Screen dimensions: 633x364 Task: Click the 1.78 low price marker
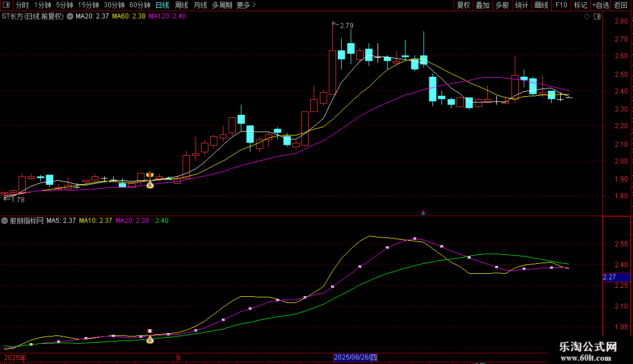(x=18, y=200)
